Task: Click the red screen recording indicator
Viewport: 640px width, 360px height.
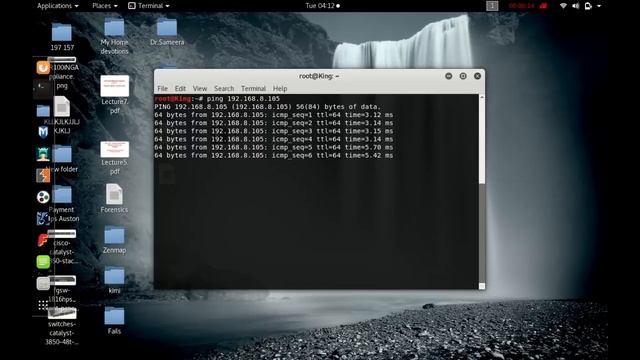Action: (527, 6)
